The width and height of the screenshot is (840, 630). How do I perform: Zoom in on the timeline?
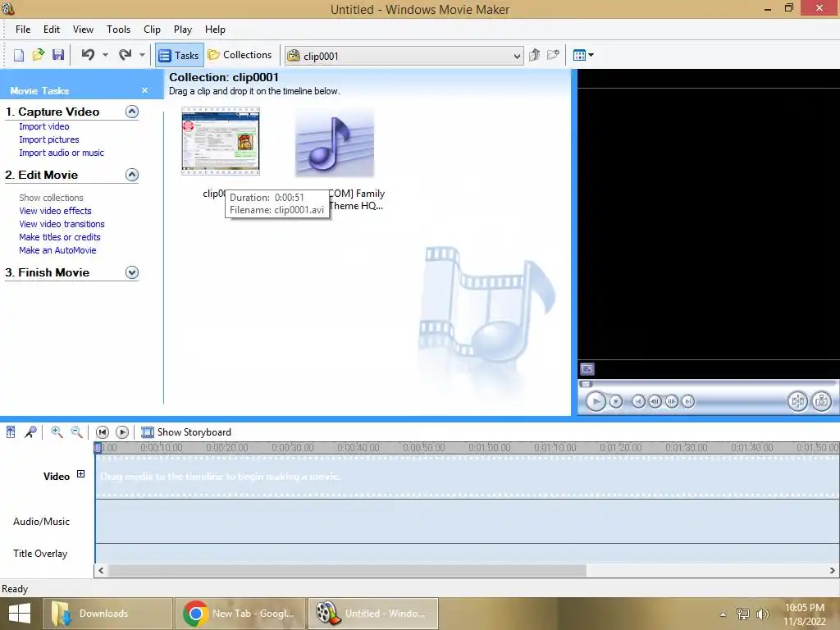tap(57, 431)
